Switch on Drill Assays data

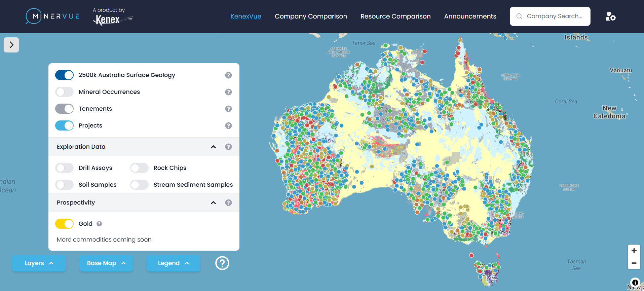(64, 168)
